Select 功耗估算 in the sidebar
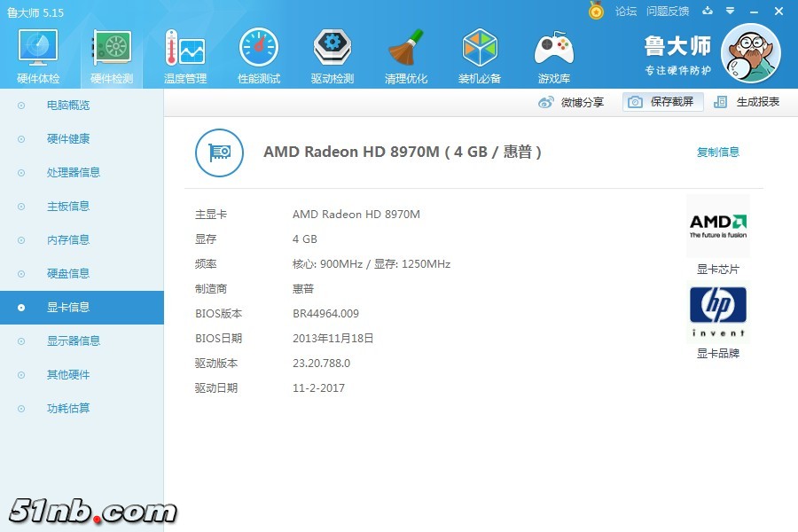The height and width of the screenshot is (532, 798). click(68, 409)
